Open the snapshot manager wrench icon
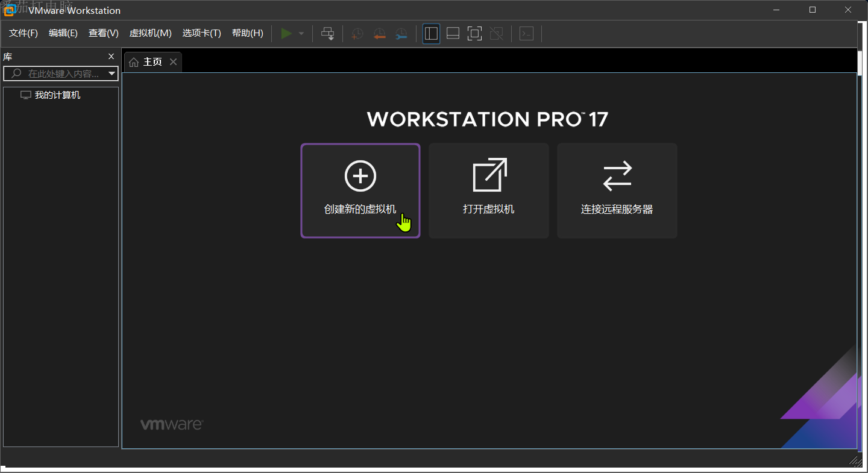 [x=401, y=34]
